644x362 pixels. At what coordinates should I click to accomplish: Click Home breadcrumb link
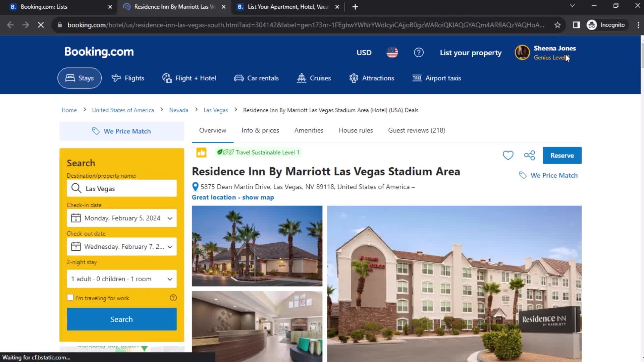pos(69,110)
